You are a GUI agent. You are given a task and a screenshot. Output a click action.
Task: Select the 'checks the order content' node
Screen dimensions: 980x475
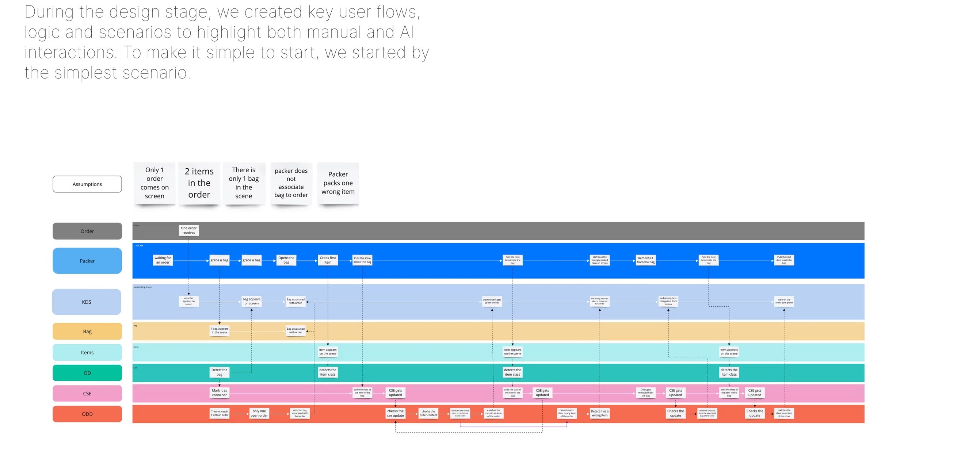(x=428, y=413)
